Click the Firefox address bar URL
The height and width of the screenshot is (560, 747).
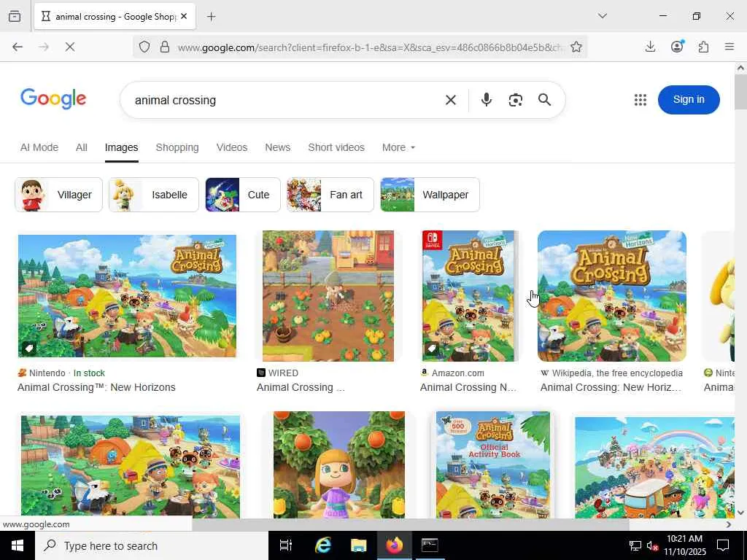tap(370, 47)
